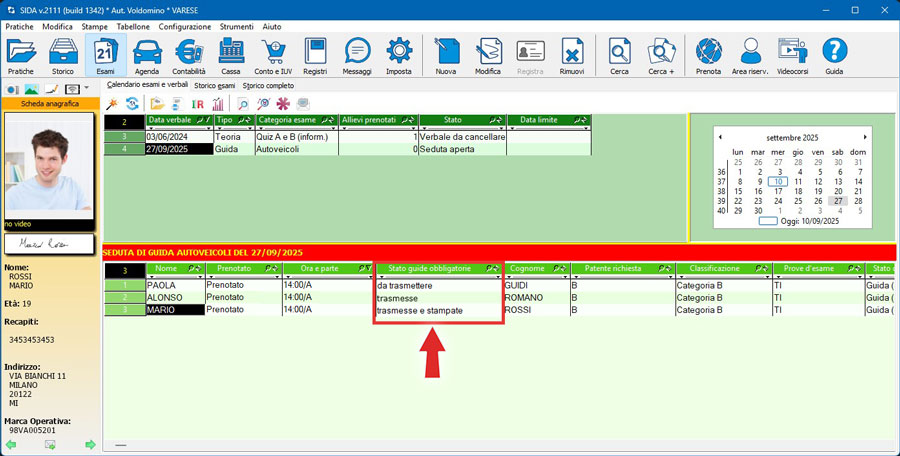
Task: Open Messaggi chat bubble
Action: tap(357, 57)
